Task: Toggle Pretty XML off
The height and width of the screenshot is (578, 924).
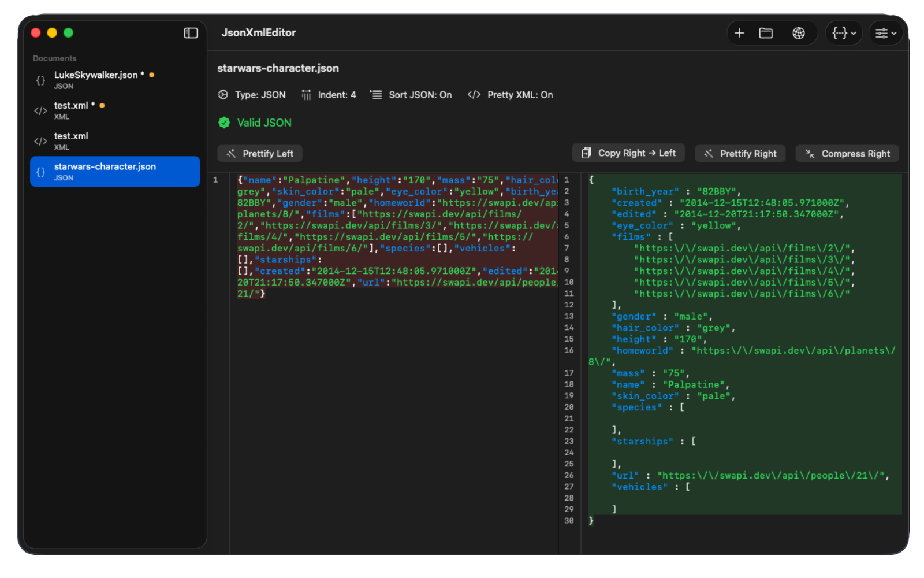Action: 510,95
